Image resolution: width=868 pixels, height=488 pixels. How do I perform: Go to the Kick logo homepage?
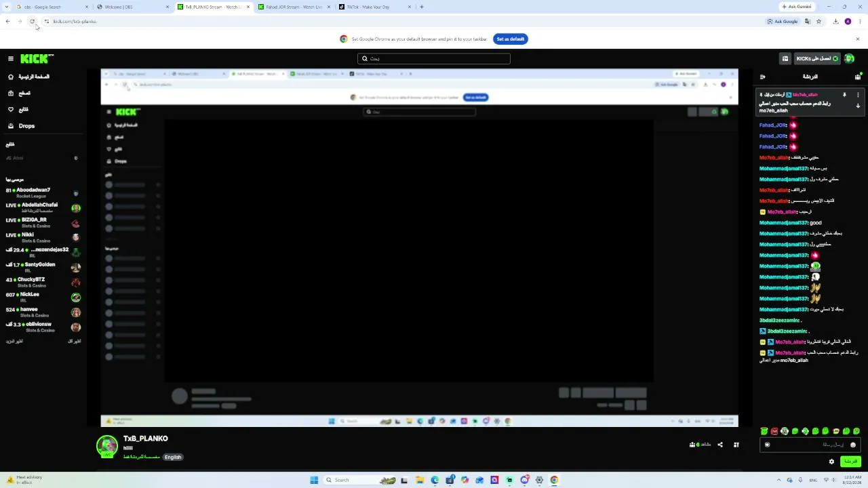pyautogui.click(x=37, y=59)
